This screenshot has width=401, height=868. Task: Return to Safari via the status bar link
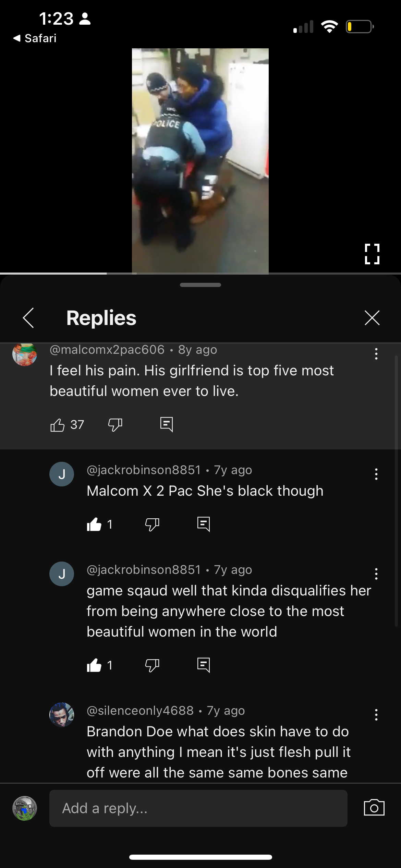tap(35, 38)
